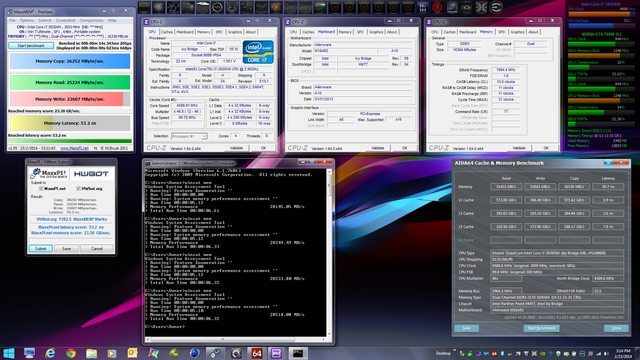640x360 pixels.
Task: Click Cancel in the HWbot Submit dialog
Action: pos(97,249)
